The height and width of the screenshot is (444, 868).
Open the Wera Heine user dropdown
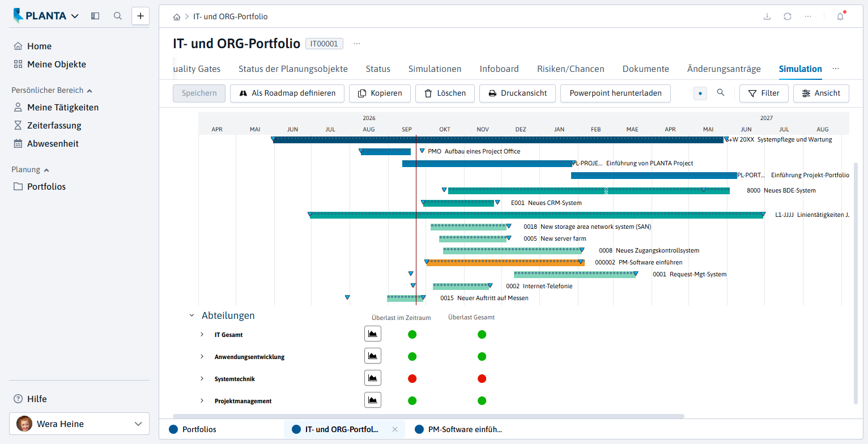79,424
